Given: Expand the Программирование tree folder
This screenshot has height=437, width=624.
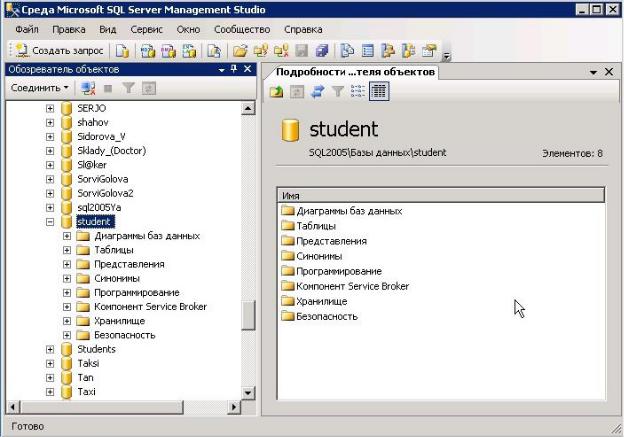Looking at the screenshot, I should (67, 293).
